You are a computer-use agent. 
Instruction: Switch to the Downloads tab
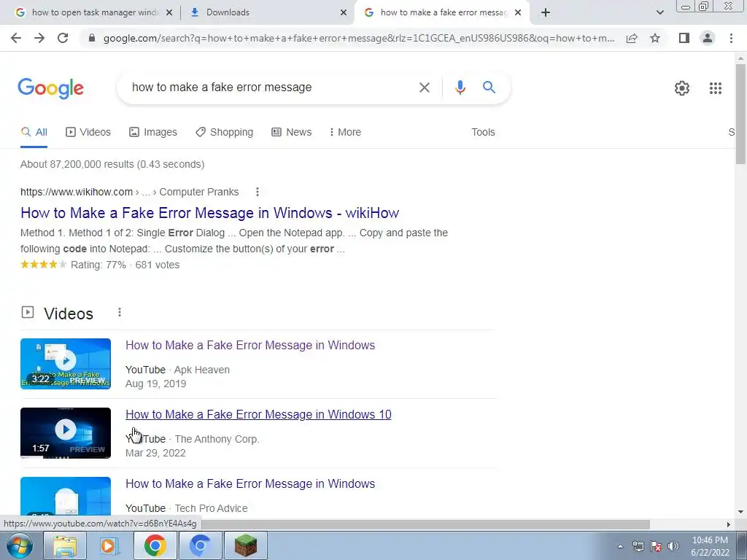point(268,12)
